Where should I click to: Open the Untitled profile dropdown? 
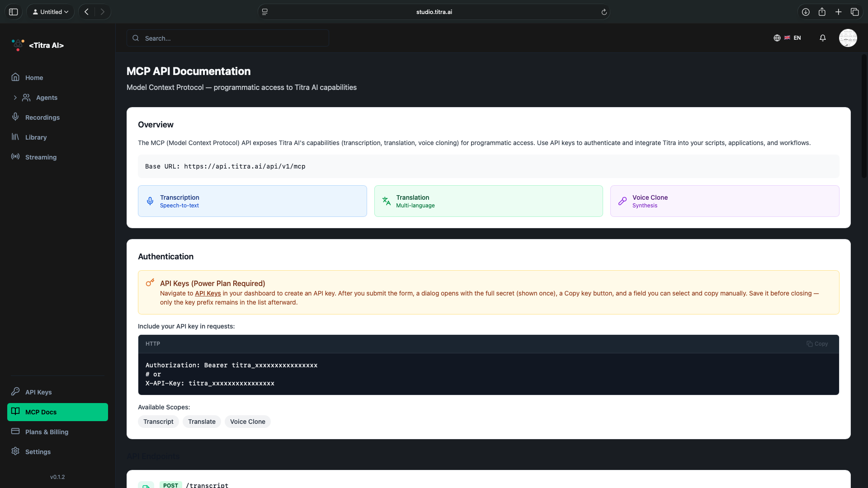[50, 12]
